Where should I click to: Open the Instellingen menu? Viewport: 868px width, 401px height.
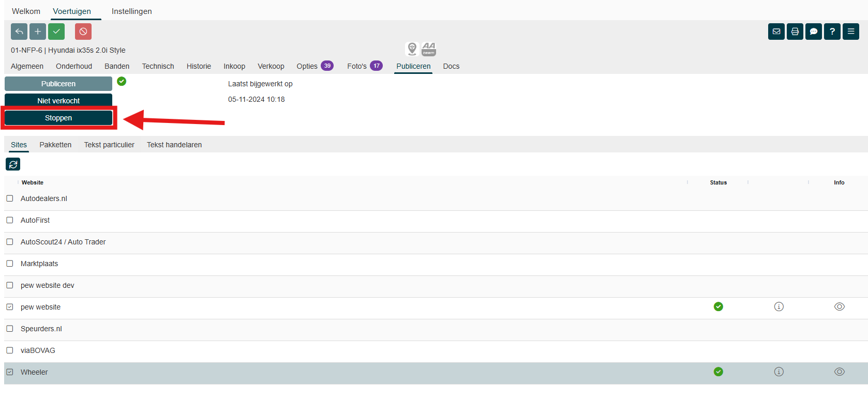coord(132,11)
